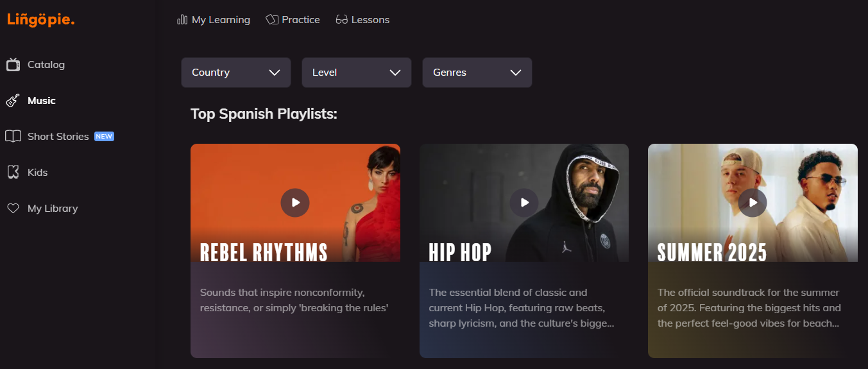Select Music in the sidebar

coord(42,101)
